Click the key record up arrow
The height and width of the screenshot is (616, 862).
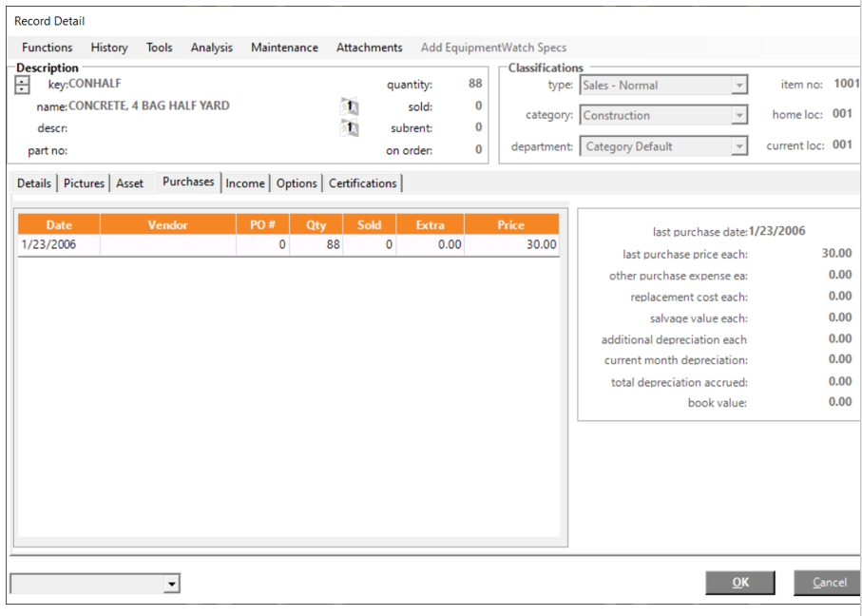click(23, 80)
